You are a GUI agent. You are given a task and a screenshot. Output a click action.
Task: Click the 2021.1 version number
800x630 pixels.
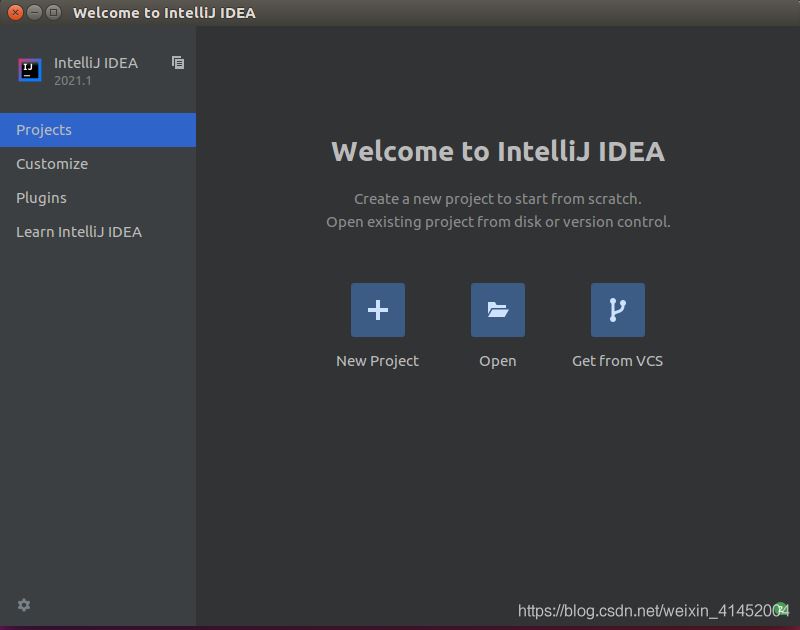pos(73,81)
